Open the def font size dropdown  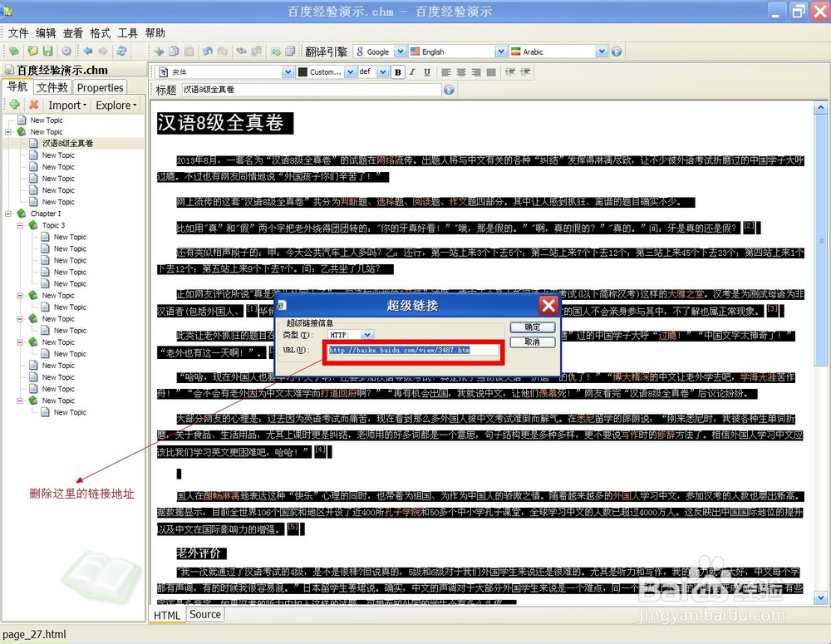(x=382, y=72)
